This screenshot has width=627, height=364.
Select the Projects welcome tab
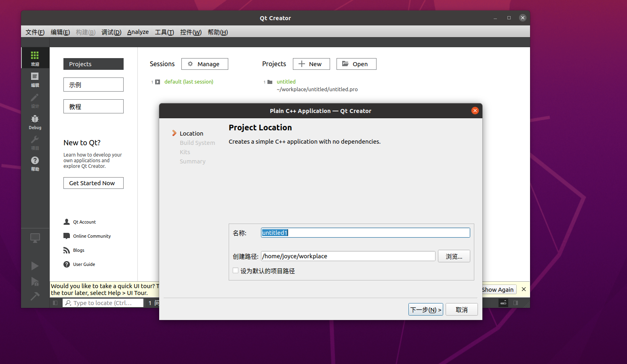[x=93, y=64]
